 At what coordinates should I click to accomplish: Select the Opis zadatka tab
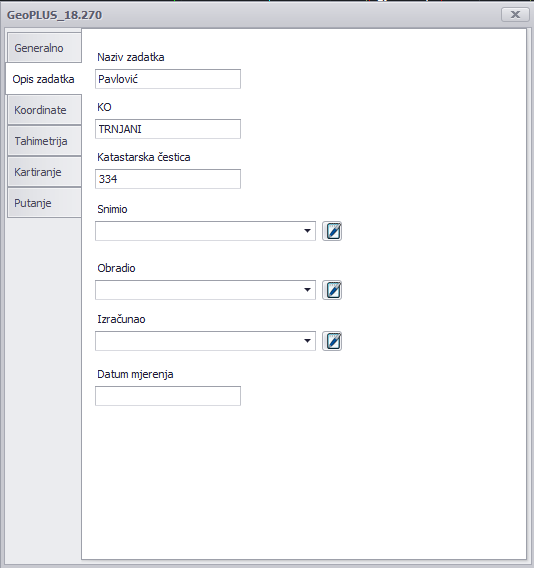[44, 79]
